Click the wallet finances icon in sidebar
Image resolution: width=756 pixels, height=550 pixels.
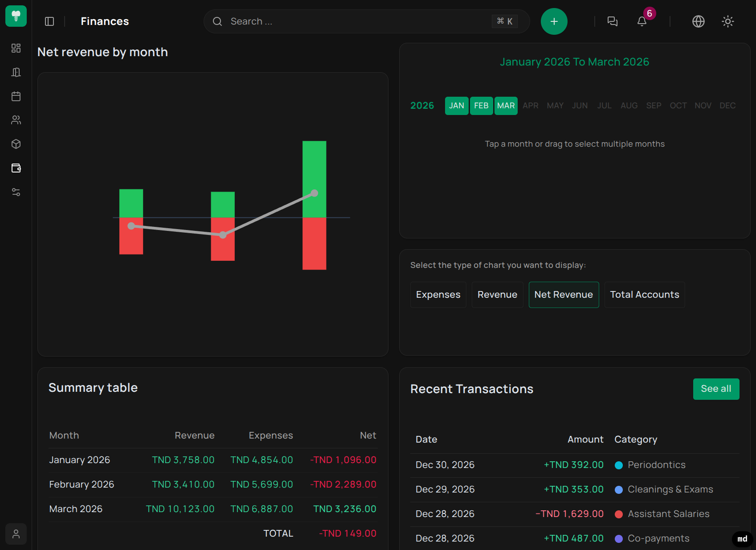pyautogui.click(x=16, y=168)
